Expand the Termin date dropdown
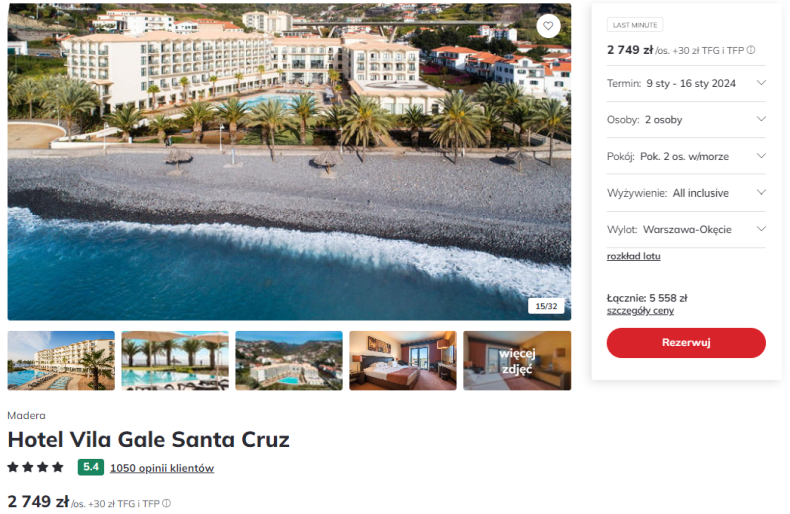This screenshot has width=790, height=514. coord(686,83)
